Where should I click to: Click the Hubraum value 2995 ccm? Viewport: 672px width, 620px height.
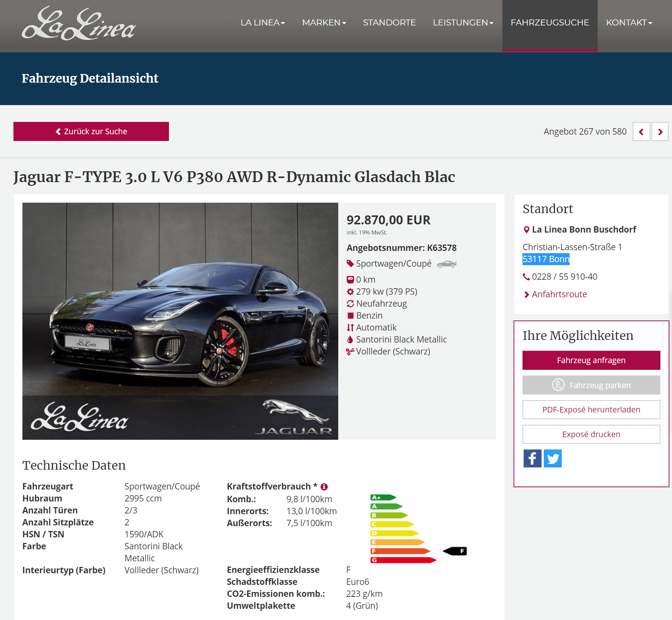click(x=143, y=498)
